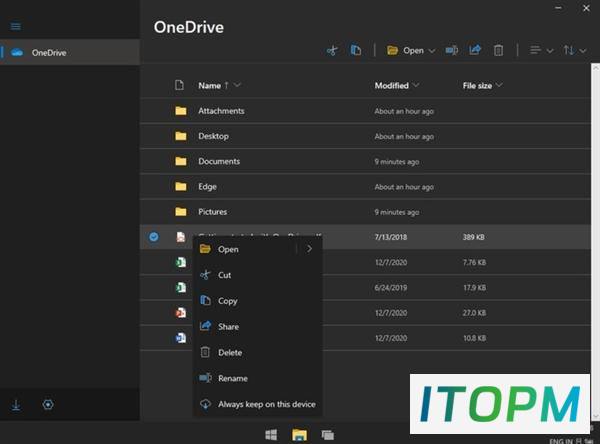Viewport: 600px width, 444px height.
Task: Click the 10.8 KB file size cell
Action: [x=474, y=338]
